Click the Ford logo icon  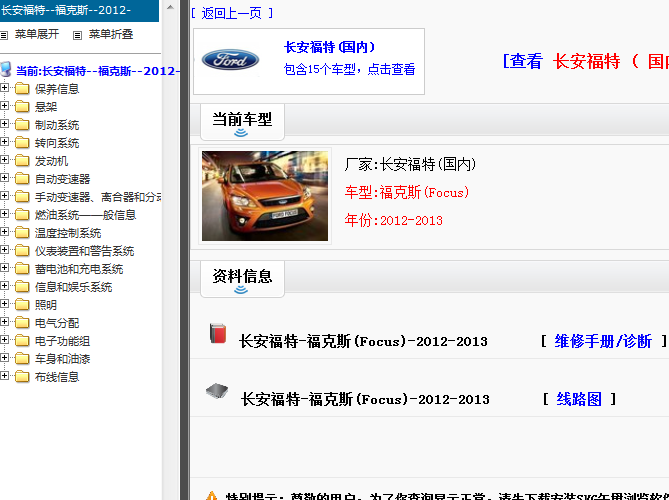click(230, 60)
